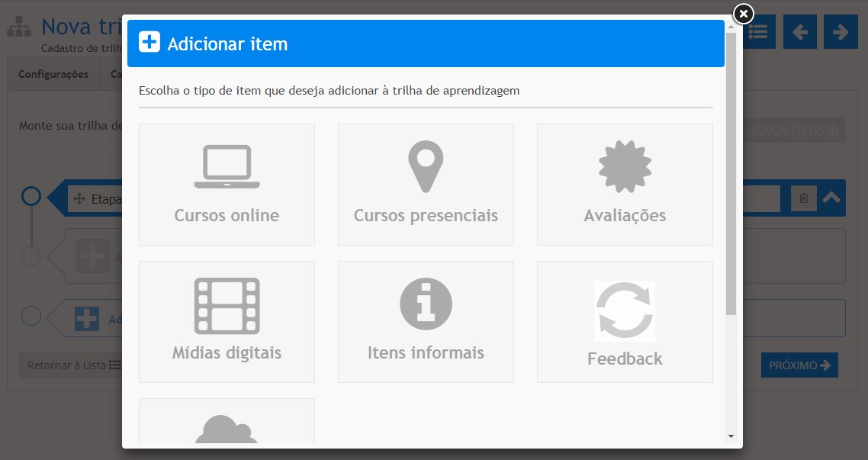Choose the Cursos presenciais location pin icon

[x=426, y=167]
